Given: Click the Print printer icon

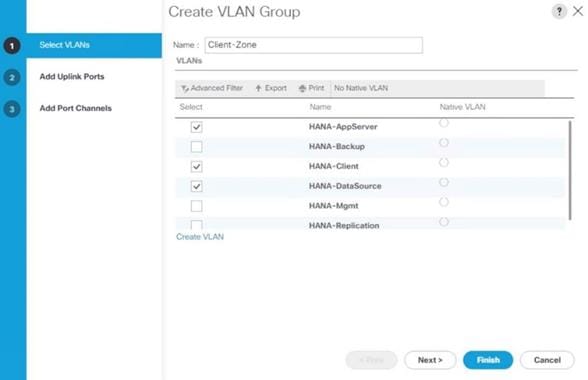Looking at the screenshot, I should click(x=302, y=88).
